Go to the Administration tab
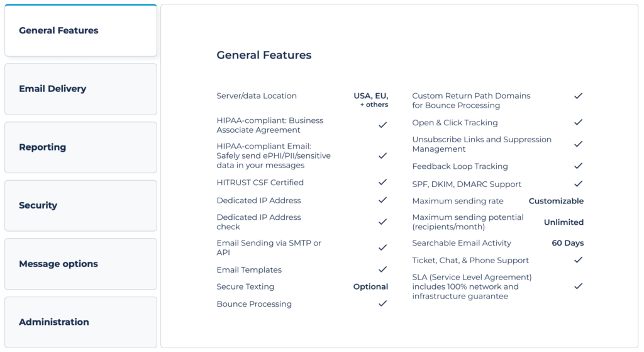Screen dimensions: 644x352 (x=80, y=322)
